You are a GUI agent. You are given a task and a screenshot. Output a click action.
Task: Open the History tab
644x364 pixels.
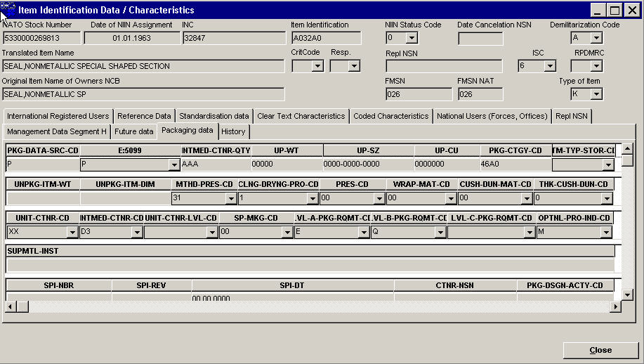click(233, 131)
